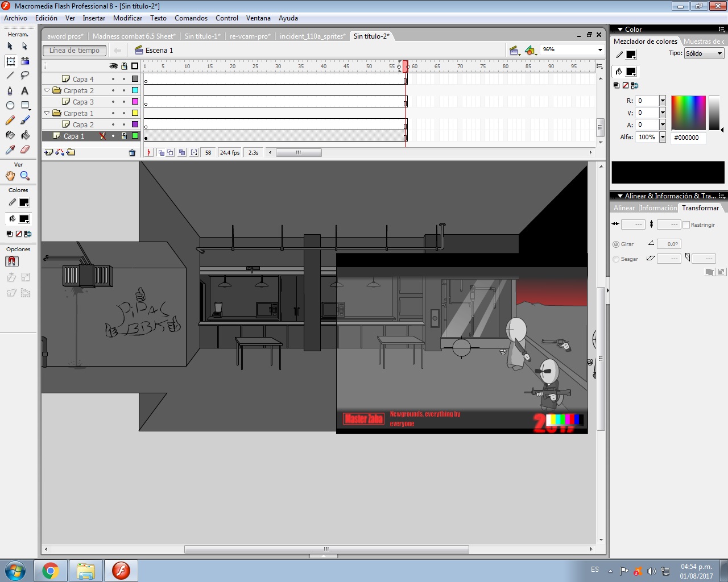
Task: Switch to incident_110a_sprites tab
Action: 312,36
